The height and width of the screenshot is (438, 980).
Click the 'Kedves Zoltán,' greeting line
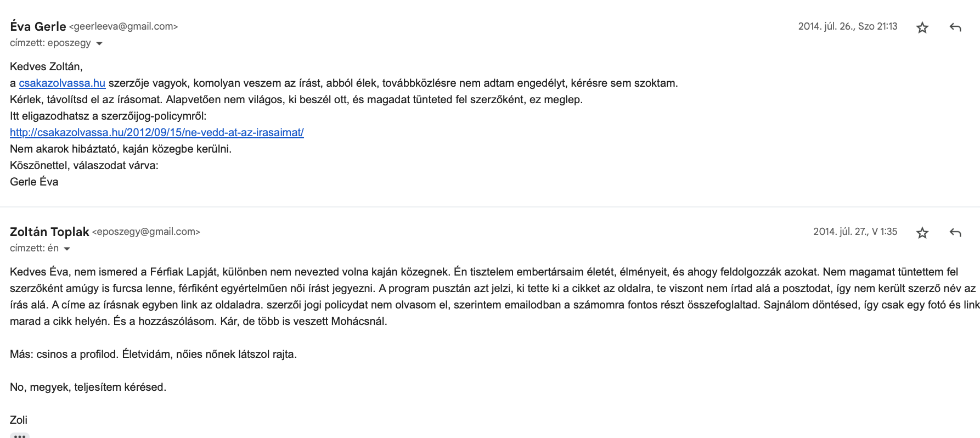[46, 66]
